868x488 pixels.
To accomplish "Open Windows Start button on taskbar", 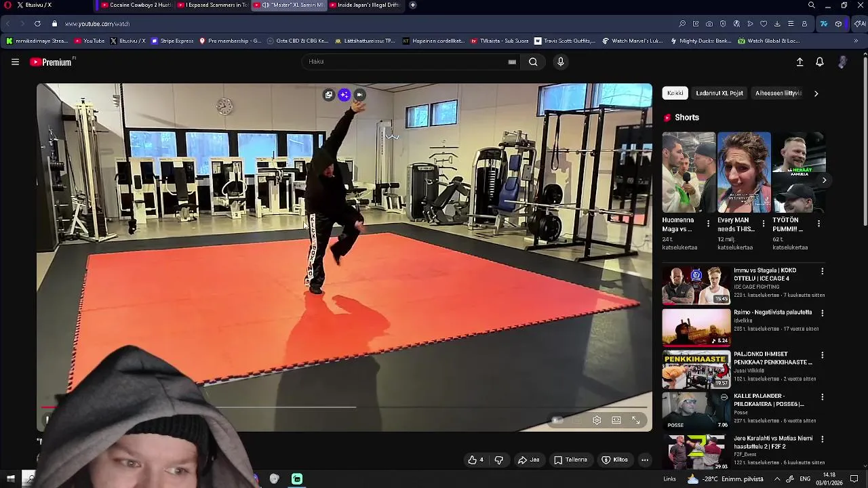I will click(10, 479).
